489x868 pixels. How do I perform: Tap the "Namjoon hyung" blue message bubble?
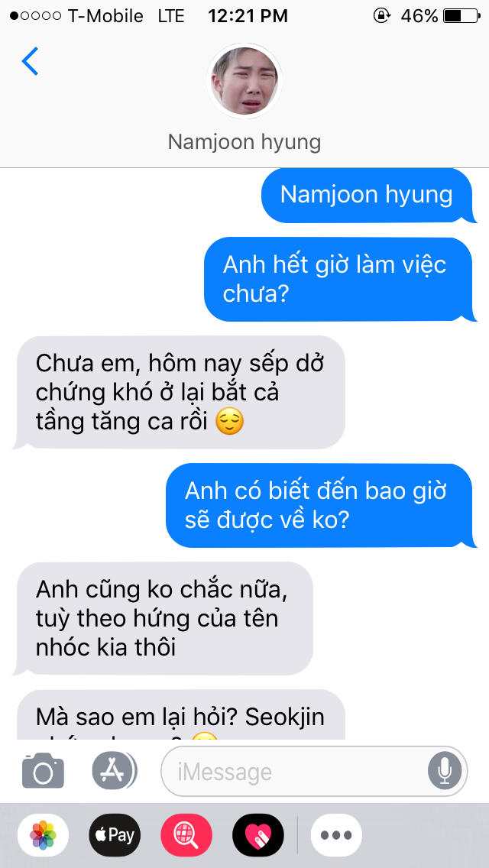368,195
